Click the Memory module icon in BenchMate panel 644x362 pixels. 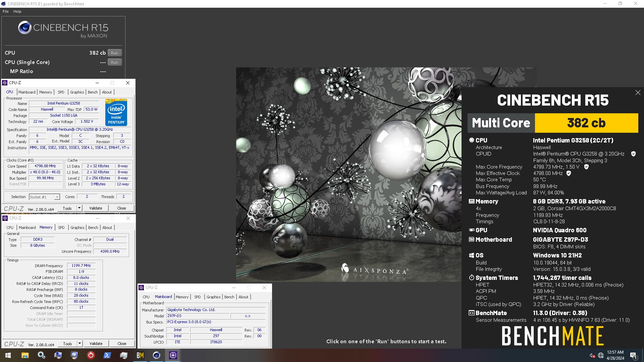[x=472, y=201]
